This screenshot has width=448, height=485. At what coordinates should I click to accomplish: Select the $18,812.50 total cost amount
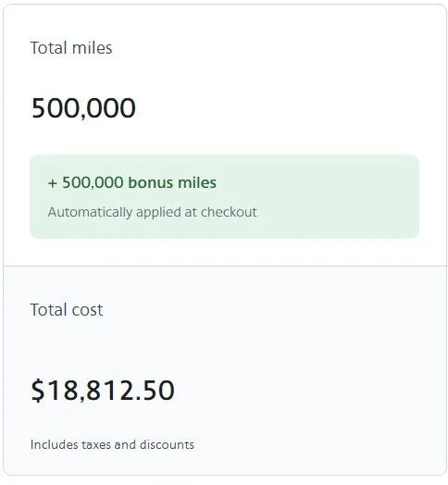pos(103,391)
